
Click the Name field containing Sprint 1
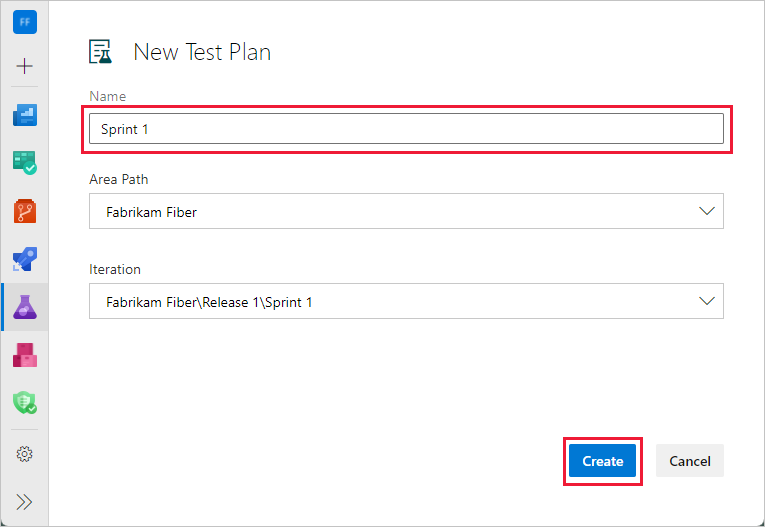(405, 129)
